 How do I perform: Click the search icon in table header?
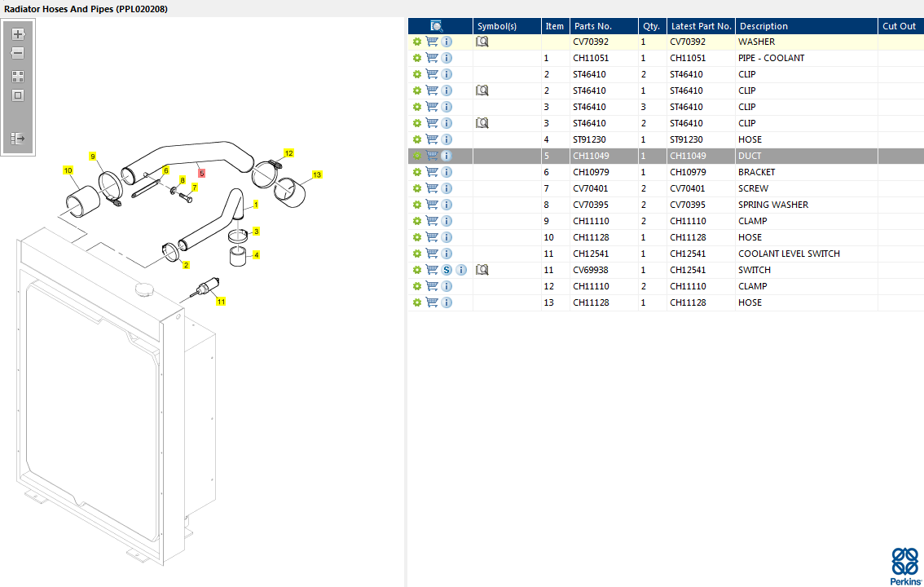(437, 26)
